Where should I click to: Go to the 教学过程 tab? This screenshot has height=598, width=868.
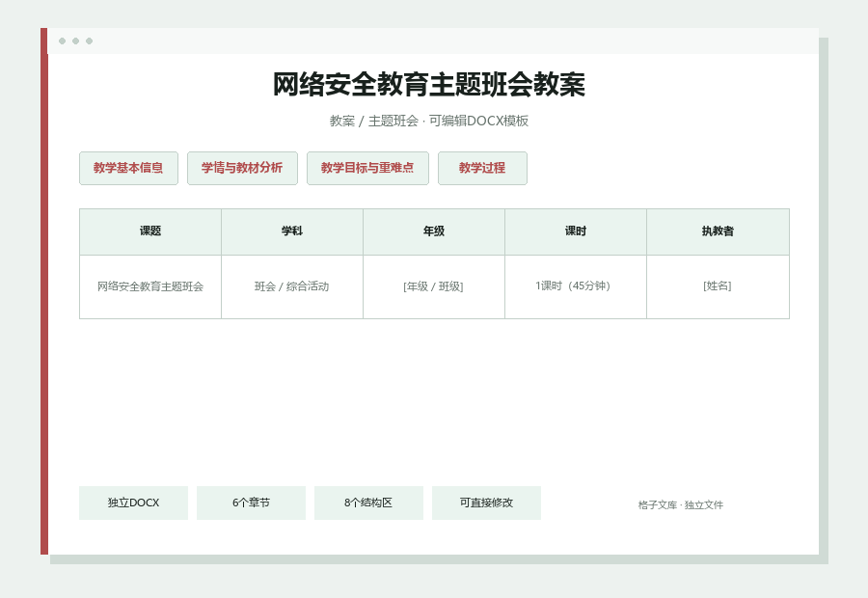coord(482,168)
